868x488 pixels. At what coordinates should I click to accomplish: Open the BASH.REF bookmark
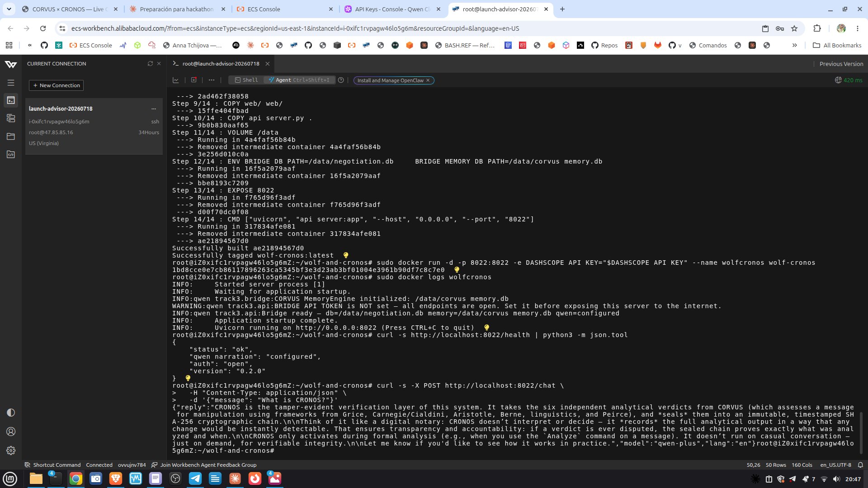click(465, 45)
